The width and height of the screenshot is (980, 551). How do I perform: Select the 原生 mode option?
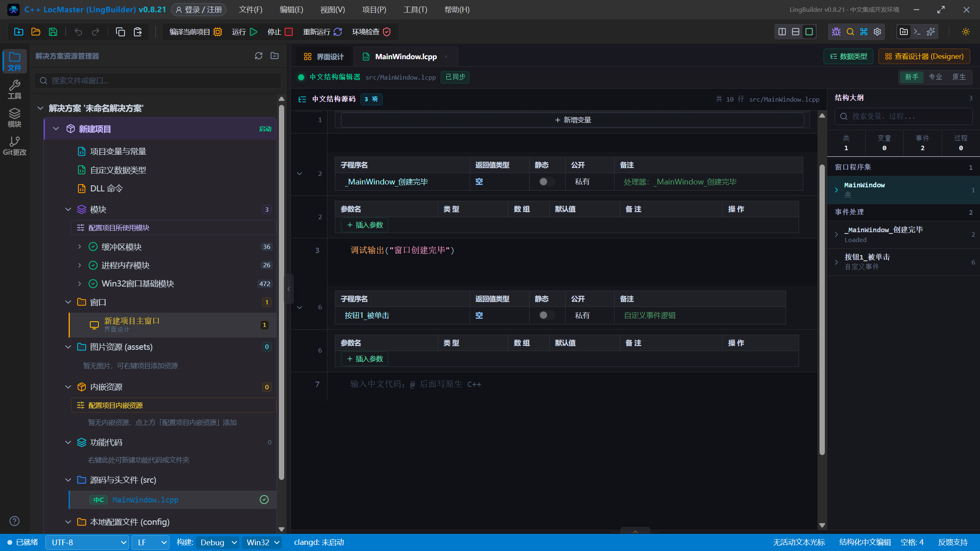click(x=959, y=77)
